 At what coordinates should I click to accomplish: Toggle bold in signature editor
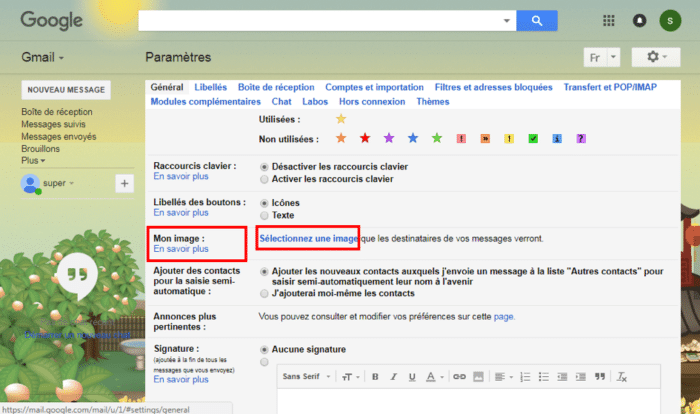point(375,377)
